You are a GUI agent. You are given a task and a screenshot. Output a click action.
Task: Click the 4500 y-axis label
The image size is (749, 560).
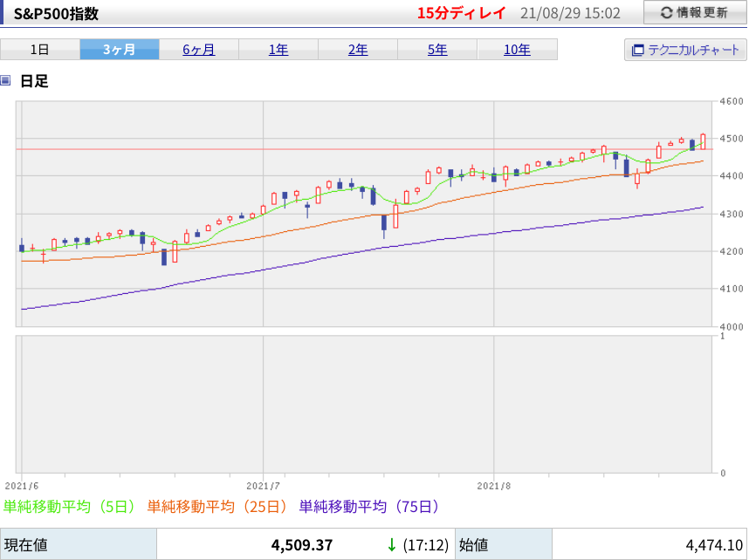pos(732,139)
